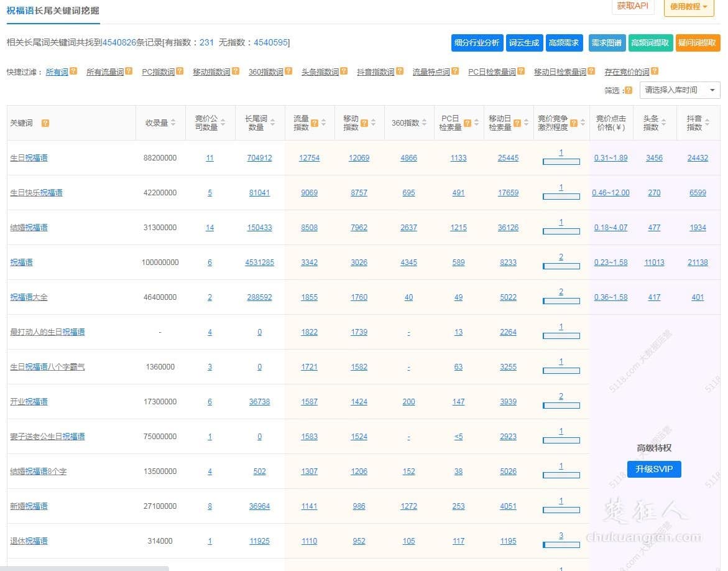
Task: Click the competition intensity bar for 生日祝福语
Action: pos(561,162)
